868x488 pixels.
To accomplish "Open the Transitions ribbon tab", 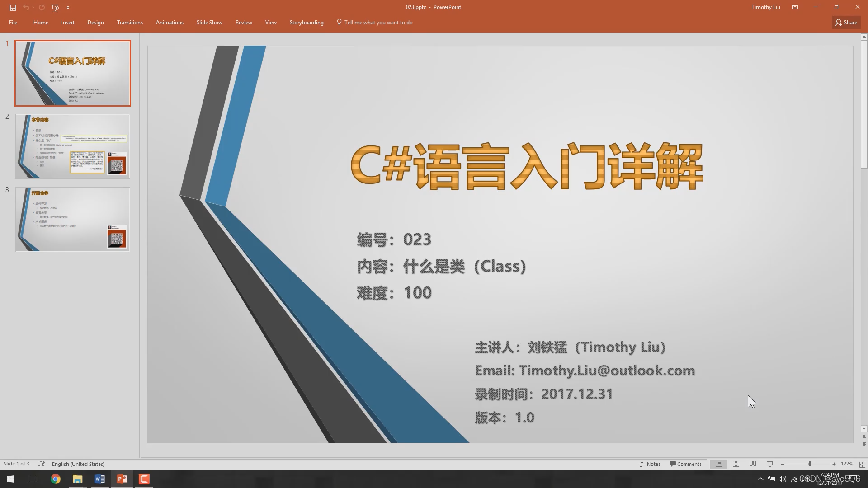I will point(130,23).
